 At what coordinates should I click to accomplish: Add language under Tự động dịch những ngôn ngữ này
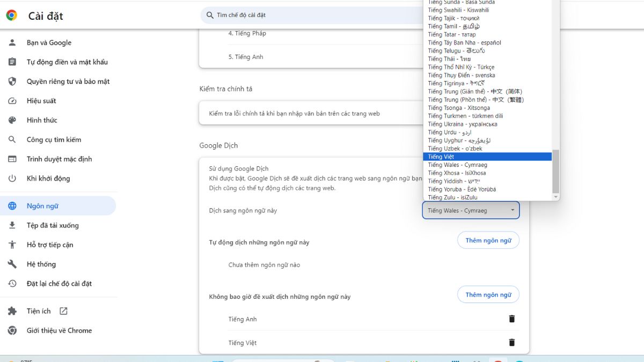(488, 240)
